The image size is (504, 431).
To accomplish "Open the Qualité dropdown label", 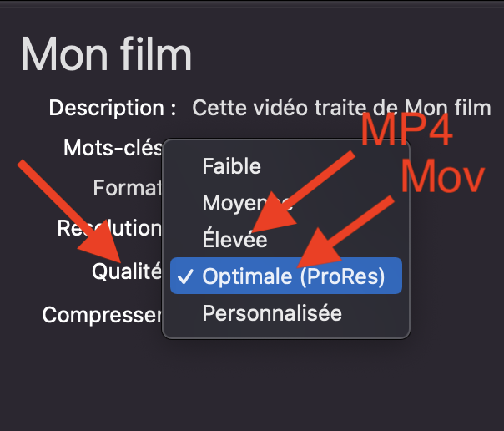I will tap(126, 271).
